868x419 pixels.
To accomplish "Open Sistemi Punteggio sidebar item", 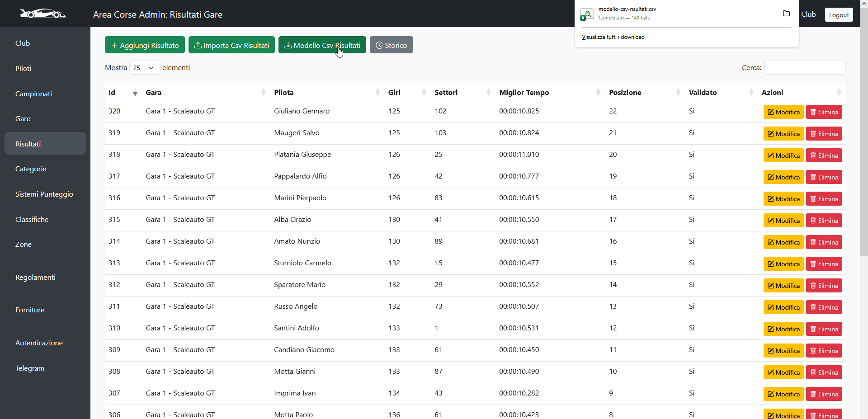I will 44,194.
